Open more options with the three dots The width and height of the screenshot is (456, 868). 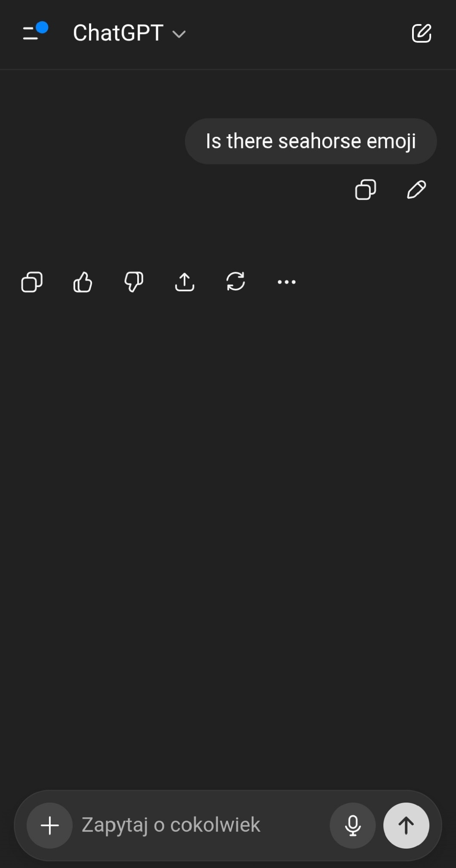(287, 282)
